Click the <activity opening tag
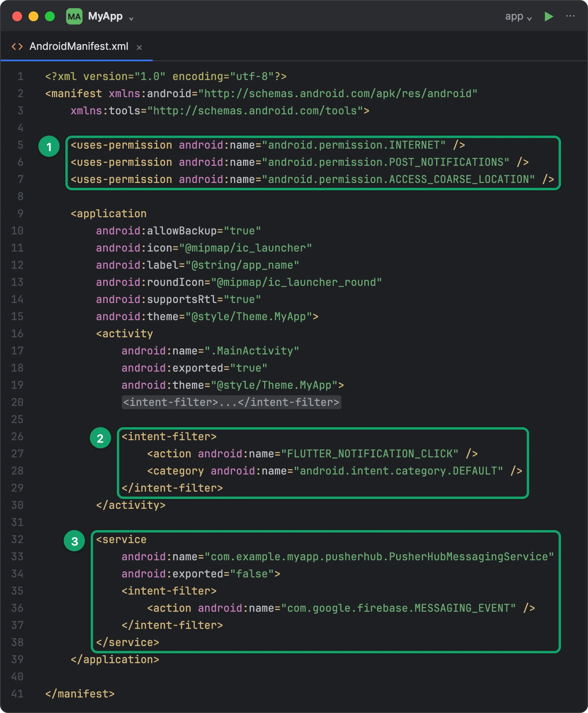 point(125,334)
